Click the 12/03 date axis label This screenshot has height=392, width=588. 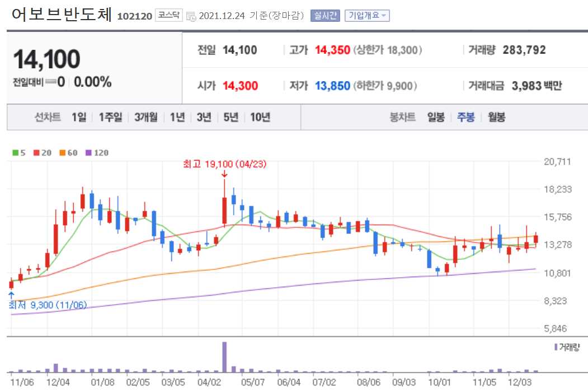(x=520, y=382)
